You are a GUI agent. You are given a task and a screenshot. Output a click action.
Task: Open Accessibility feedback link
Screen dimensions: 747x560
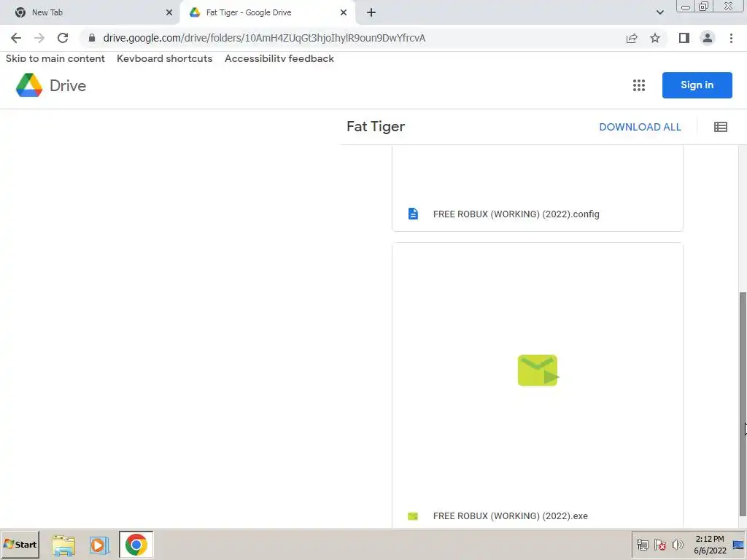click(279, 58)
